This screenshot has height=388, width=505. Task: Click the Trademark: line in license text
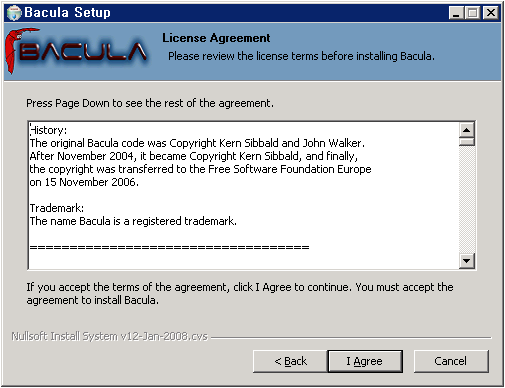coord(57,208)
